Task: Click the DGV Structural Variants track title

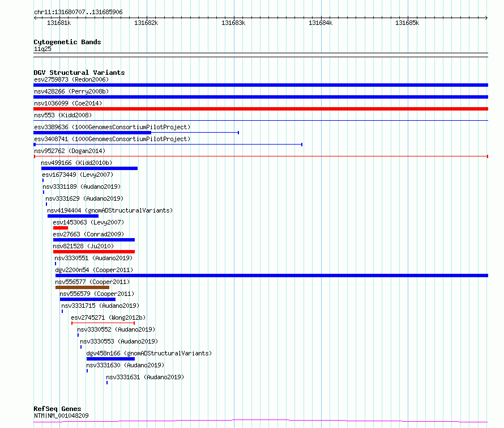Action: tap(79, 73)
